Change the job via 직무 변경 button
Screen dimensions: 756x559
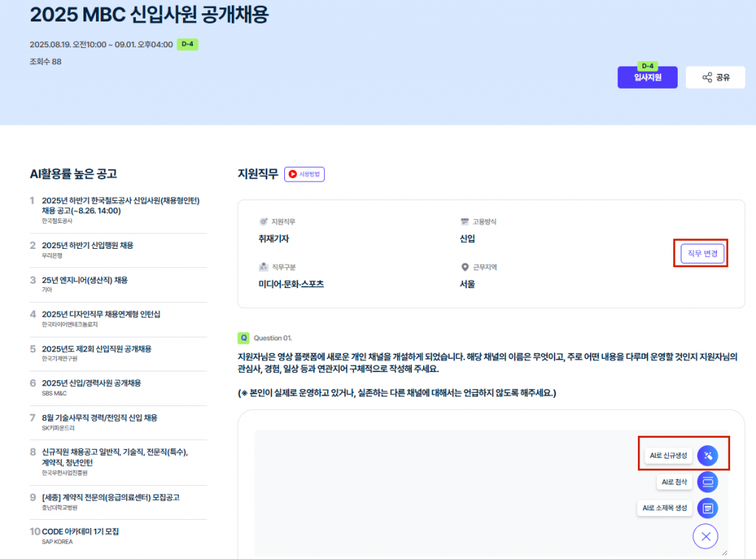pos(702,253)
